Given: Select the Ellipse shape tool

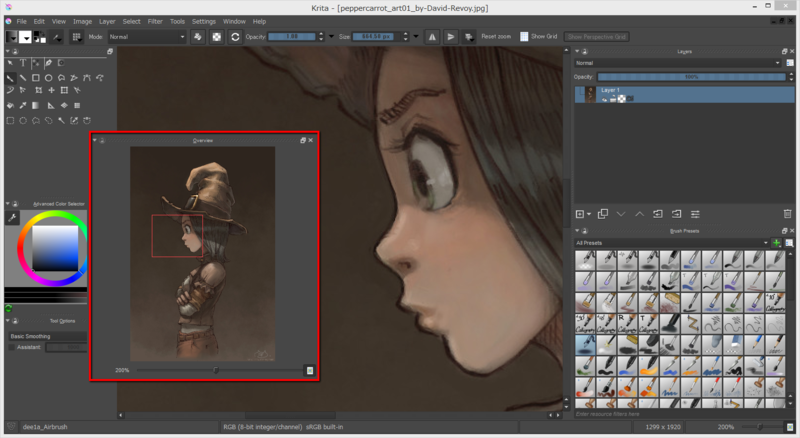Looking at the screenshot, I should (x=49, y=77).
